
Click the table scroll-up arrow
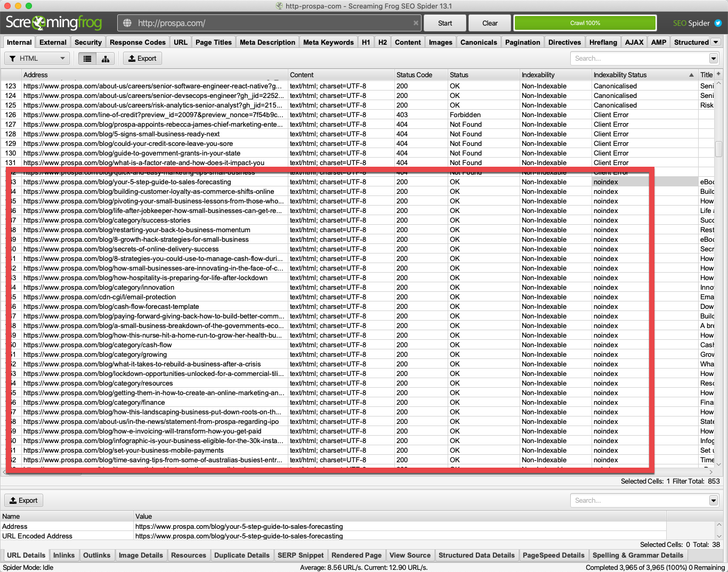click(x=718, y=84)
